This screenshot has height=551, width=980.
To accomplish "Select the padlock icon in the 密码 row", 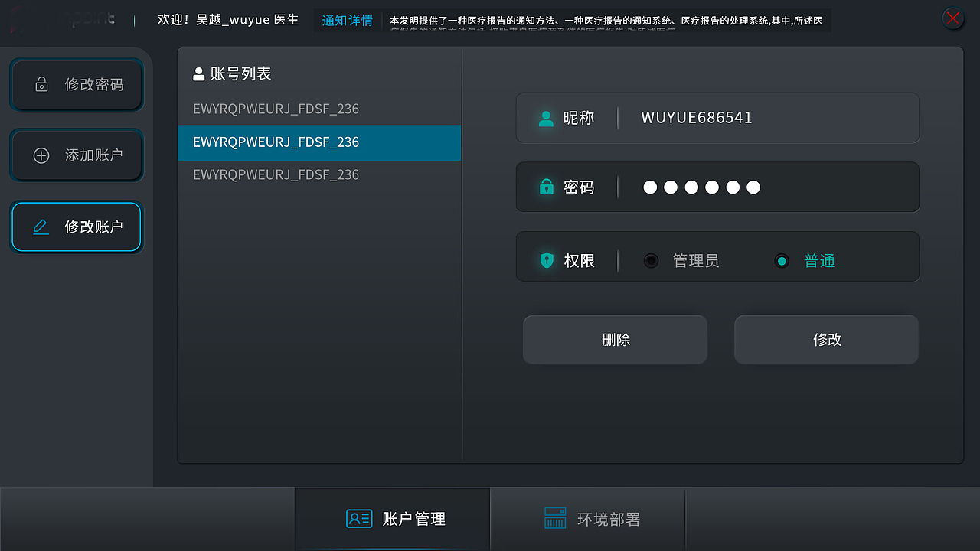I will coord(547,187).
